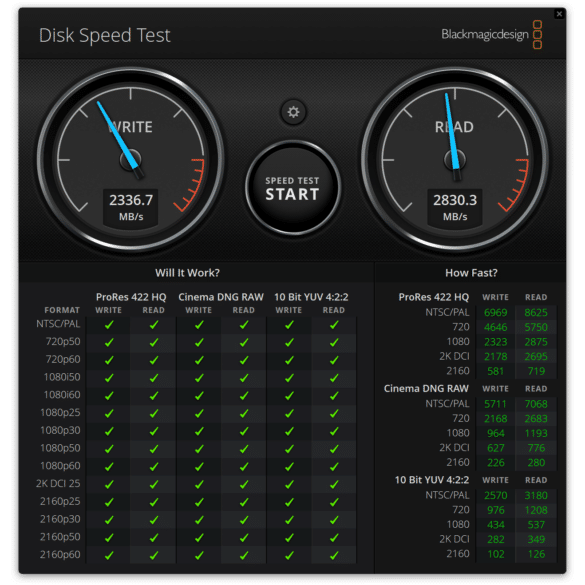Click 10 Bit YUV 2160 write value 102
Viewport: 585px width, 585px height.
click(x=496, y=554)
